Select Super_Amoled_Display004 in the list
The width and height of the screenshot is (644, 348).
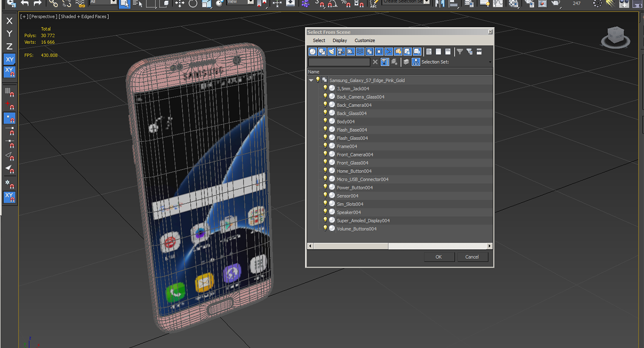[x=363, y=221]
